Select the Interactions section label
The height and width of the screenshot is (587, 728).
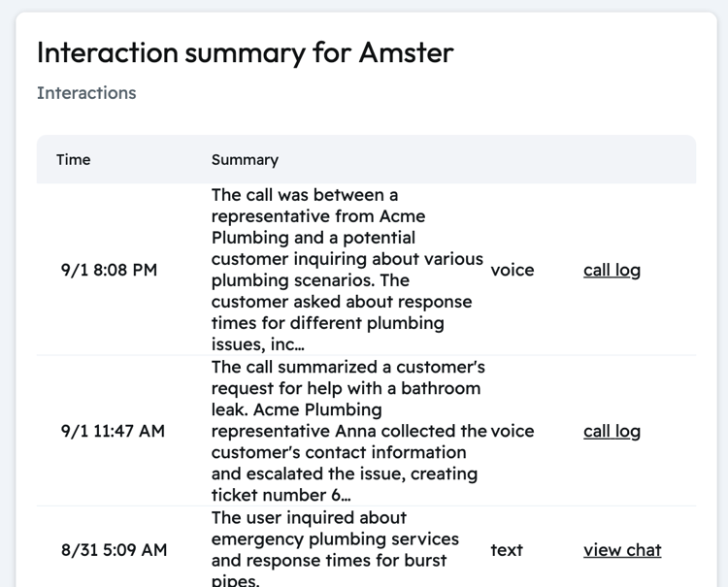[86, 93]
